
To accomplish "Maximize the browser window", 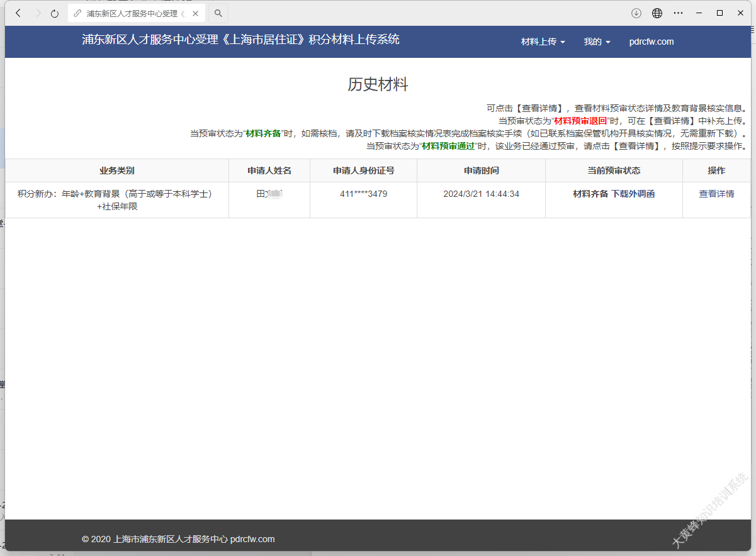I will point(719,13).
